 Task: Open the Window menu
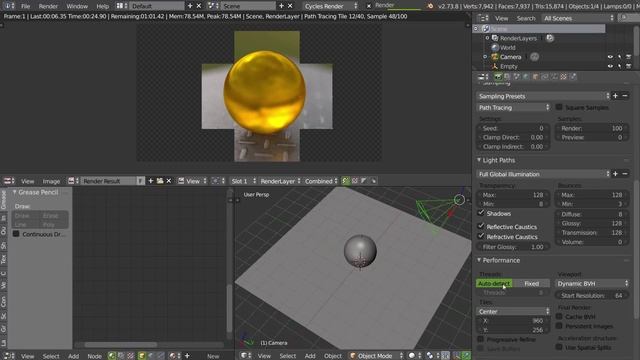click(x=77, y=6)
